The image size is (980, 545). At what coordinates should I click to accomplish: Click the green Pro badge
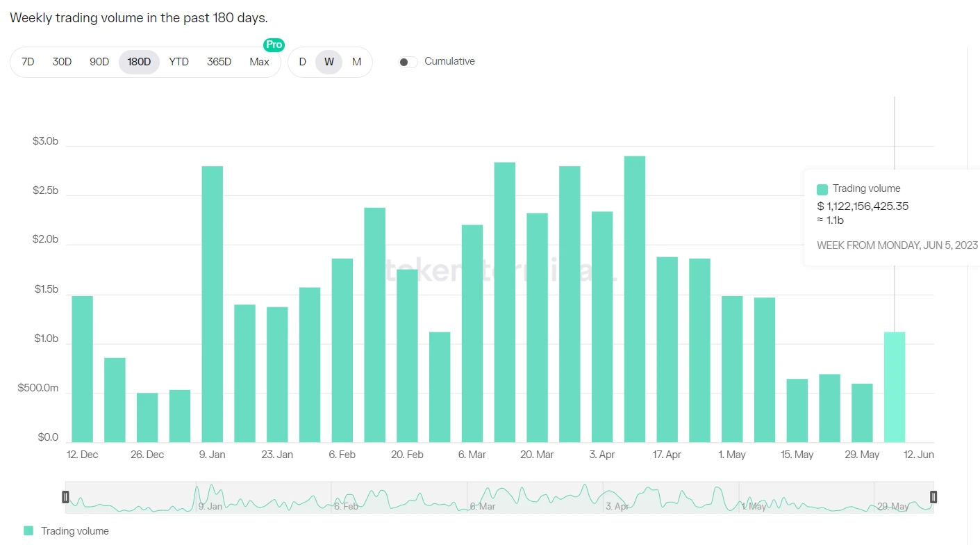[x=274, y=44]
